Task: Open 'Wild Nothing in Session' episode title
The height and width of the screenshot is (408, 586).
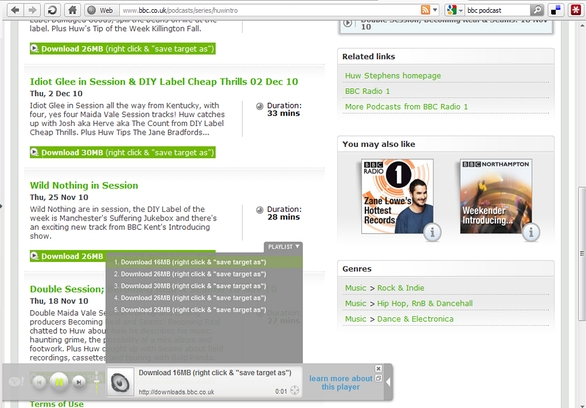Action: click(84, 185)
